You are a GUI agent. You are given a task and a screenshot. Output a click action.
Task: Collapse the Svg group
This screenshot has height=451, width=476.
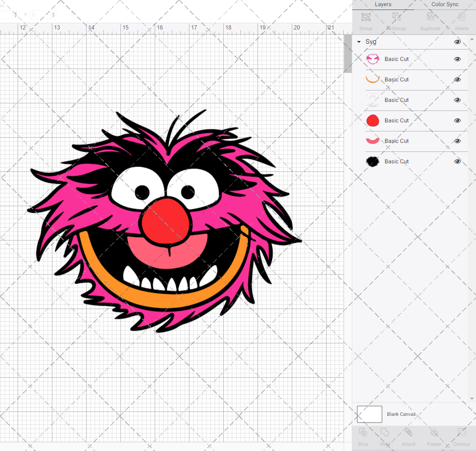click(x=358, y=42)
